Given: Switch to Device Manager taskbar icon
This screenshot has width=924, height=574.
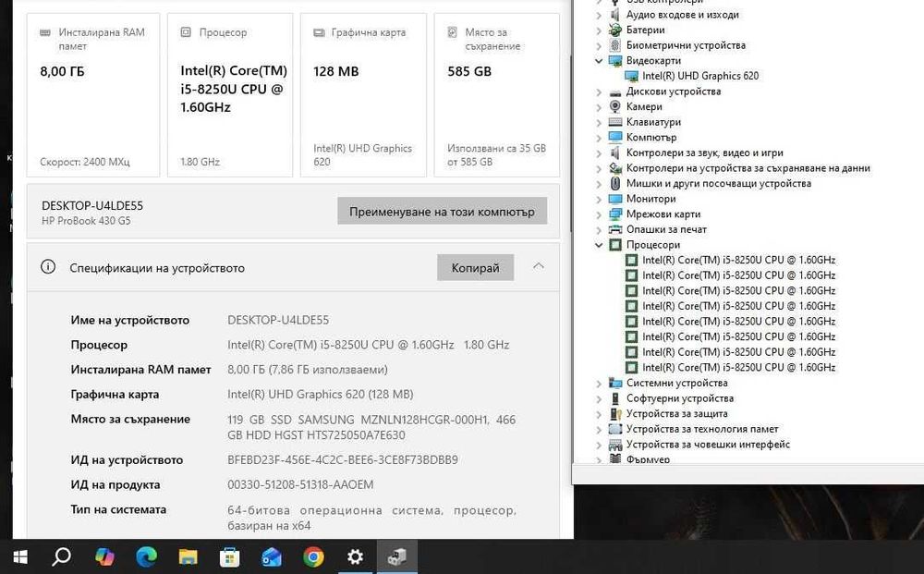Looking at the screenshot, I should 397,556.
